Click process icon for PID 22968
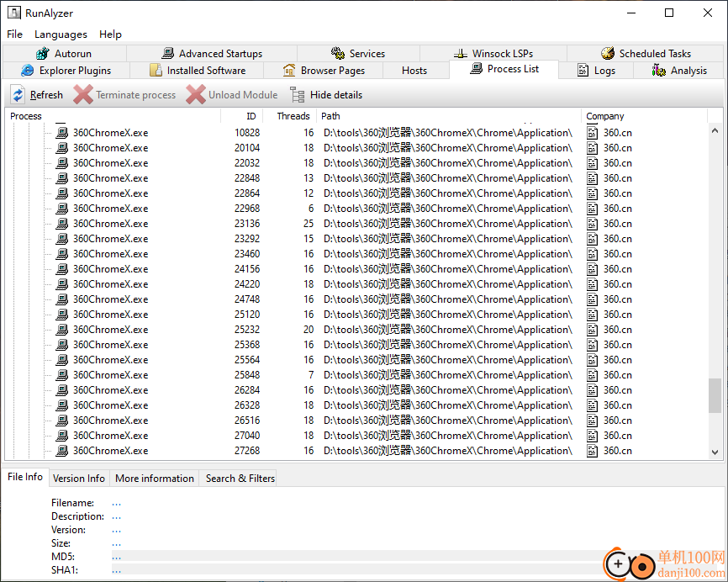Viewport: 728px width, 582px height. (x=61, y=209)
